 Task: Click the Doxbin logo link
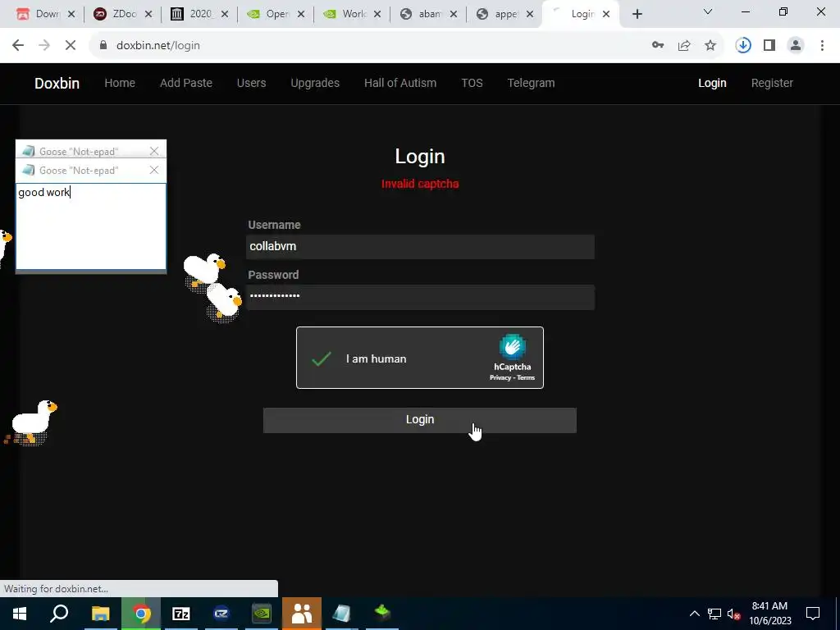click(57, 83)
